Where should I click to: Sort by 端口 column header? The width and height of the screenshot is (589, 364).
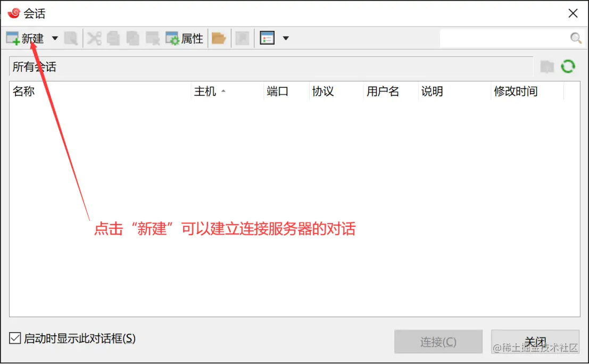(286, 92)
